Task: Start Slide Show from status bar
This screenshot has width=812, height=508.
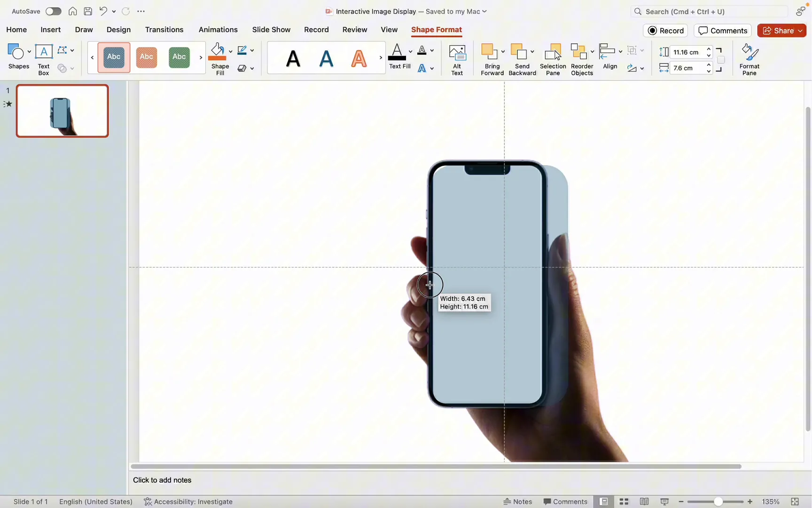Action: point(664,502)
